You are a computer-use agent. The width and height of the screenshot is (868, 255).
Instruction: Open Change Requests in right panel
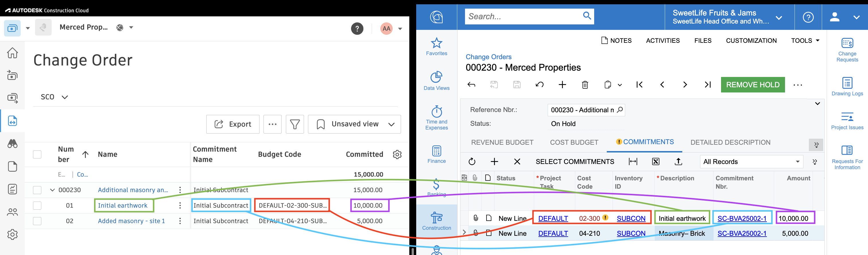pos(847,50)
